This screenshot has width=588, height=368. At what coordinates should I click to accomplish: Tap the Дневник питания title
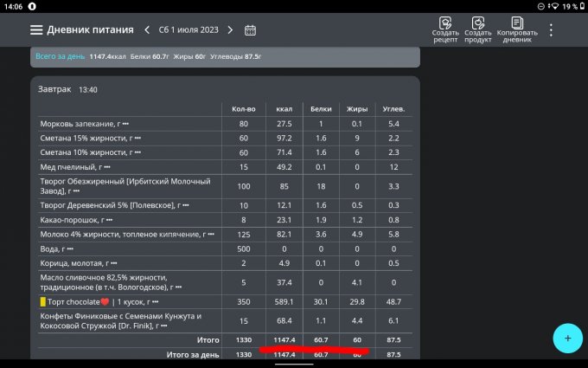(90, 29)
